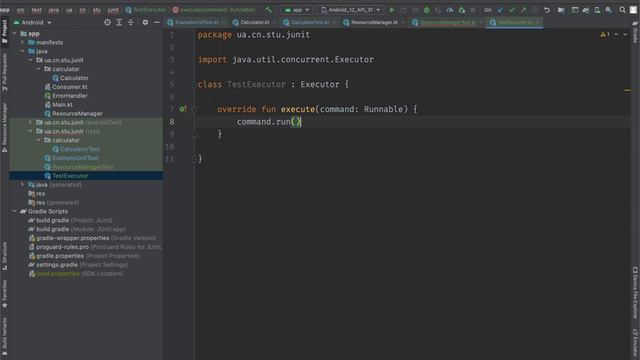
Task: Expand the manifests folder
Action: pos(22,42)
